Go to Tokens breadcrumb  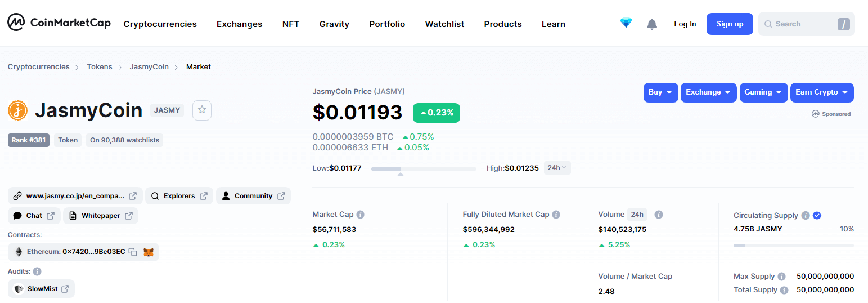click(x=100, y=66)
